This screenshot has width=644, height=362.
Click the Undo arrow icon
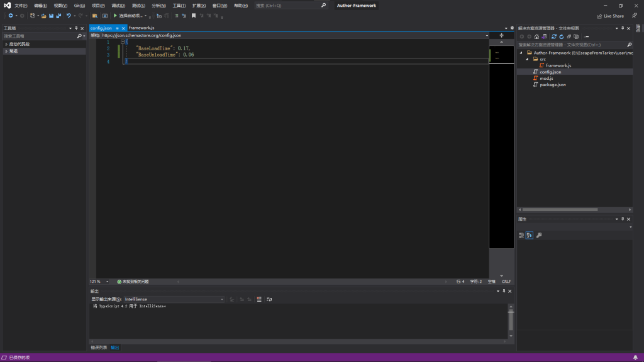pos(69,16)
